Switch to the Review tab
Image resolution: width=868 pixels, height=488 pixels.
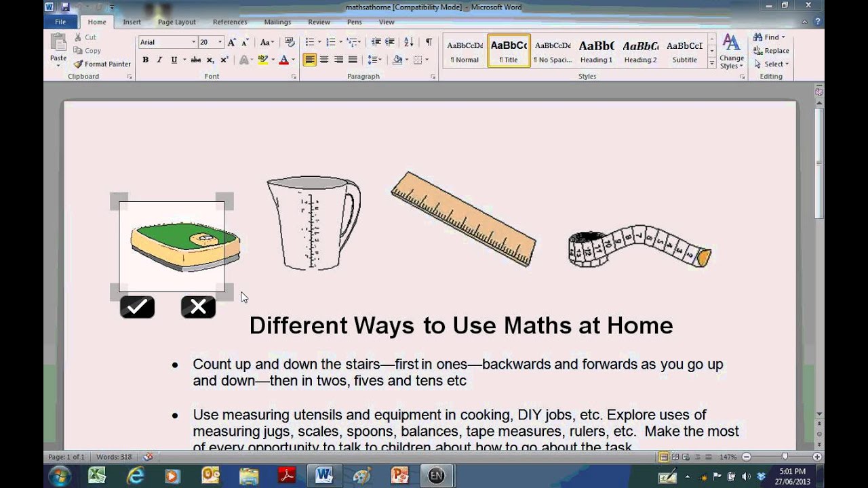[319, 22]
